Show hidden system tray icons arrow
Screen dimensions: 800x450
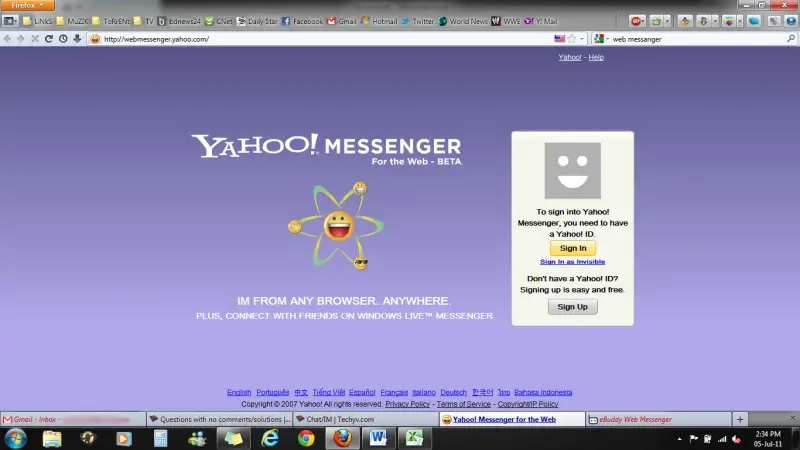[679, 439]
